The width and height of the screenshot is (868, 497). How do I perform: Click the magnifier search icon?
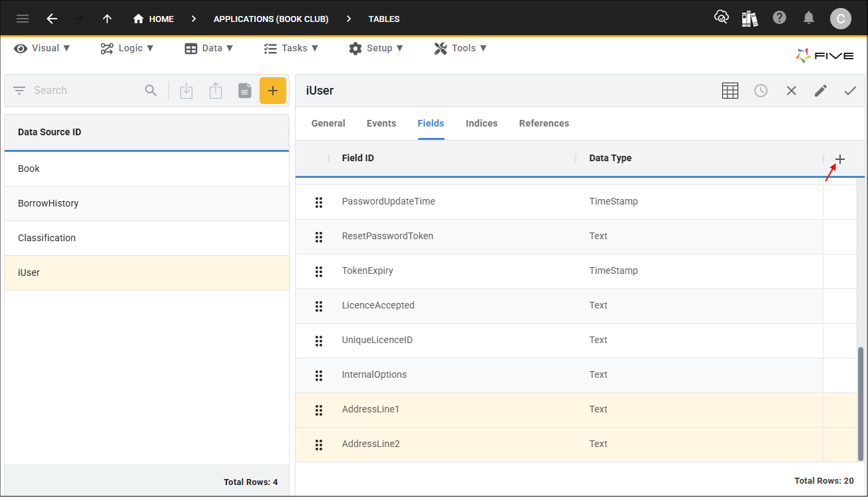pos(151,91)
